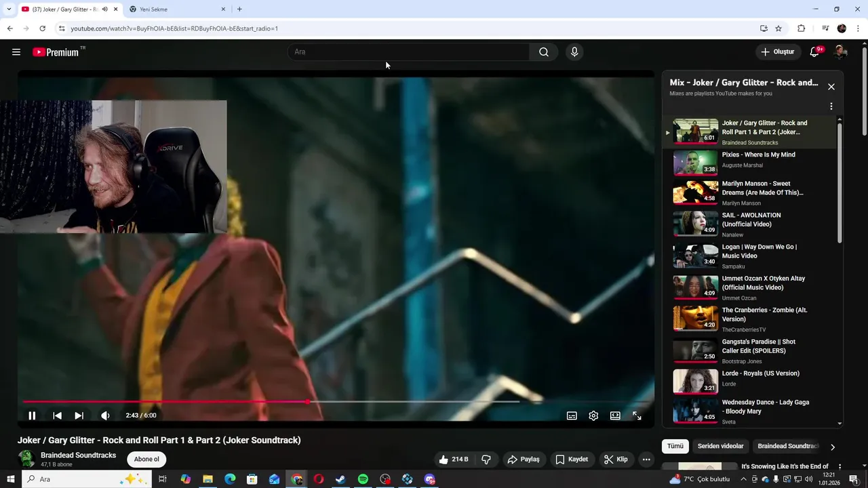Image resolution: width=868 pixels, height=488 pixels.
Task: Open options for It's Snowing recommendation
Action: click(840, 467)
